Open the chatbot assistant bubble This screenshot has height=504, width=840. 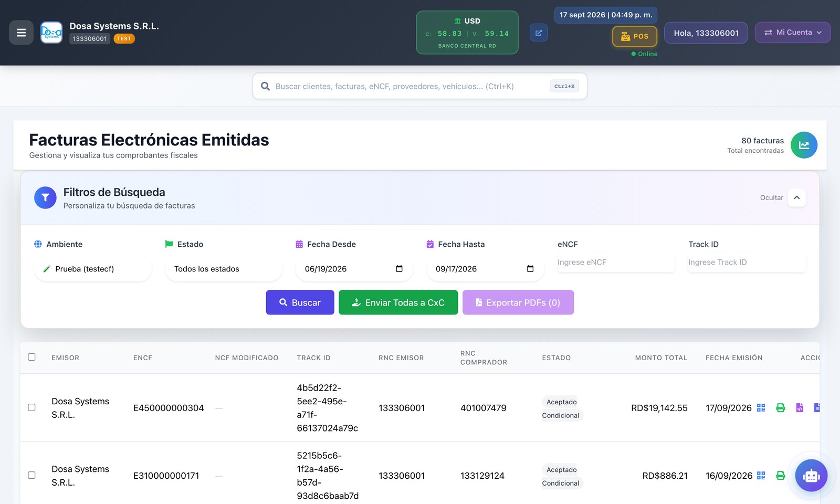coord(811,476)
